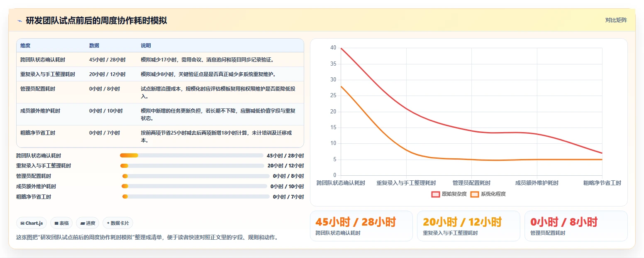Image resolution: width=644 pixels, height=258 pixels.
Task: Click the 粗略净节省工时 progress bar
Action: point(196,197)
